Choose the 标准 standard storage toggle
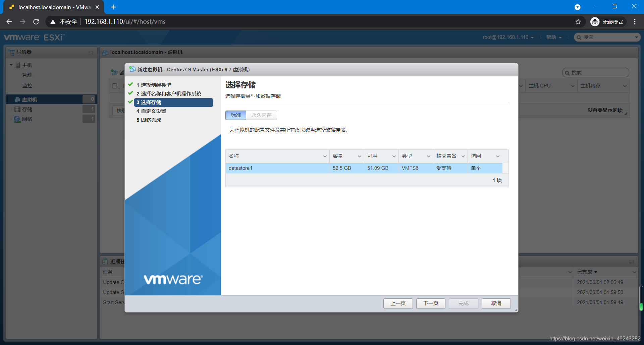This screenshot has height=345, width=644. coord(236,115)
